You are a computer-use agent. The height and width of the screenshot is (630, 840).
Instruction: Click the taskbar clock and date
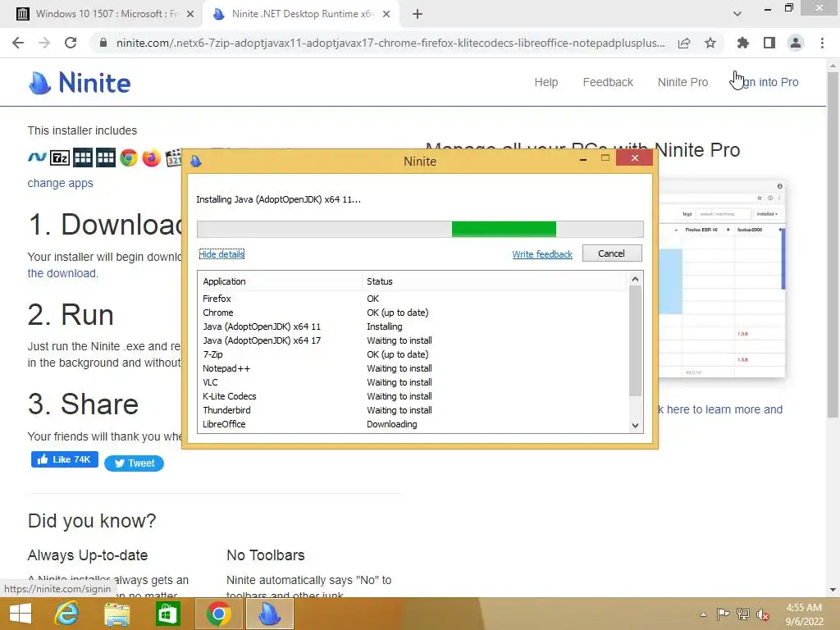click(804, 614)
